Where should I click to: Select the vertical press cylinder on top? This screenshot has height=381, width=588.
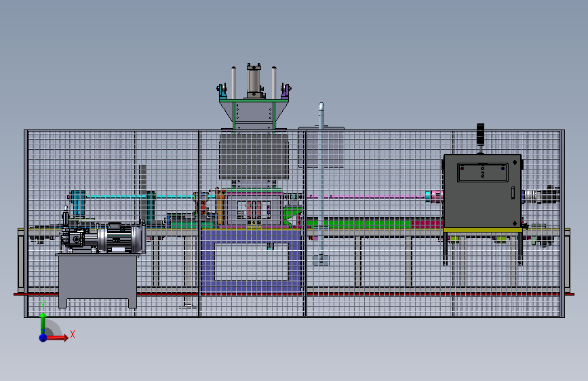(x=254, y=81)
